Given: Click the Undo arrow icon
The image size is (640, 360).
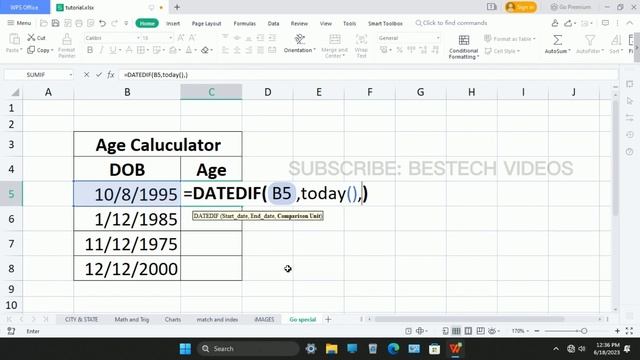Looking at the screenshot, I should pyautogui.click(x=102, y=23).
